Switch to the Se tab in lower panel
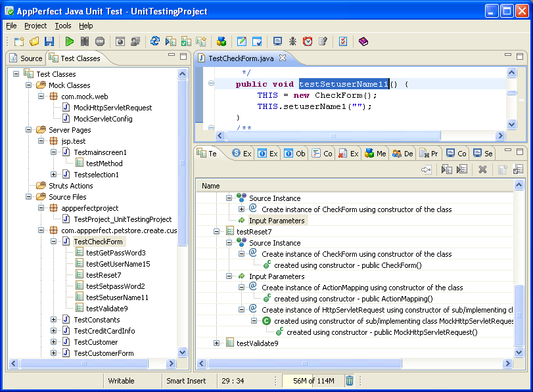Viewport: 533px width, 392px height. click(x=483, y=154)
